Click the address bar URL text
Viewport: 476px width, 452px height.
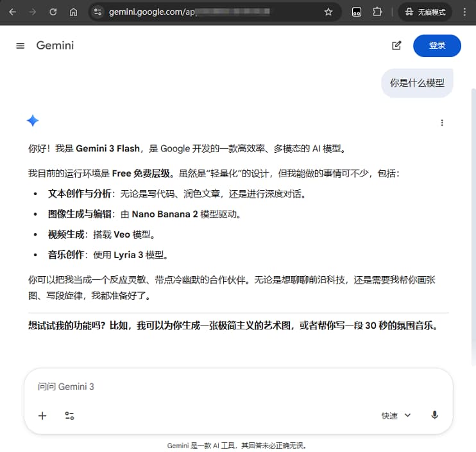point(189,12)
